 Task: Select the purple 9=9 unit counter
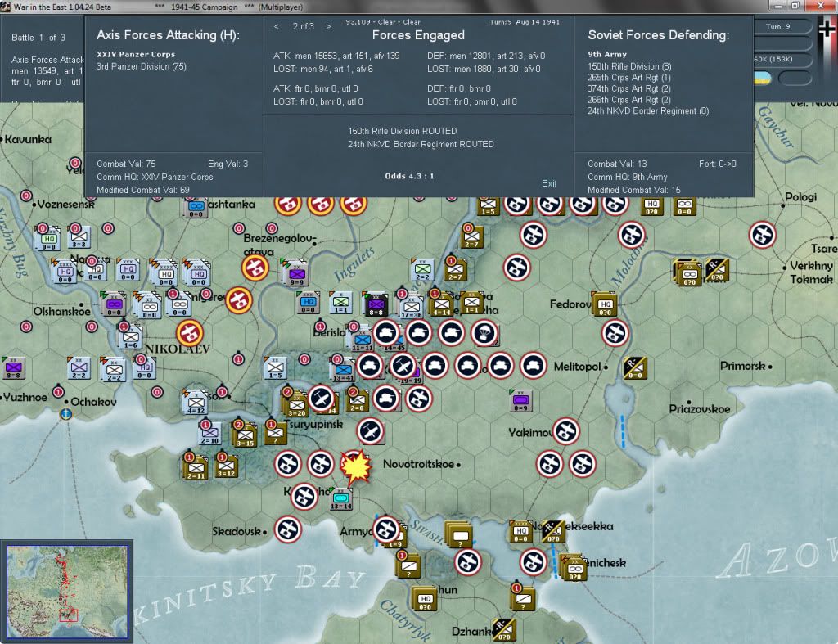[x=296, y=274]
